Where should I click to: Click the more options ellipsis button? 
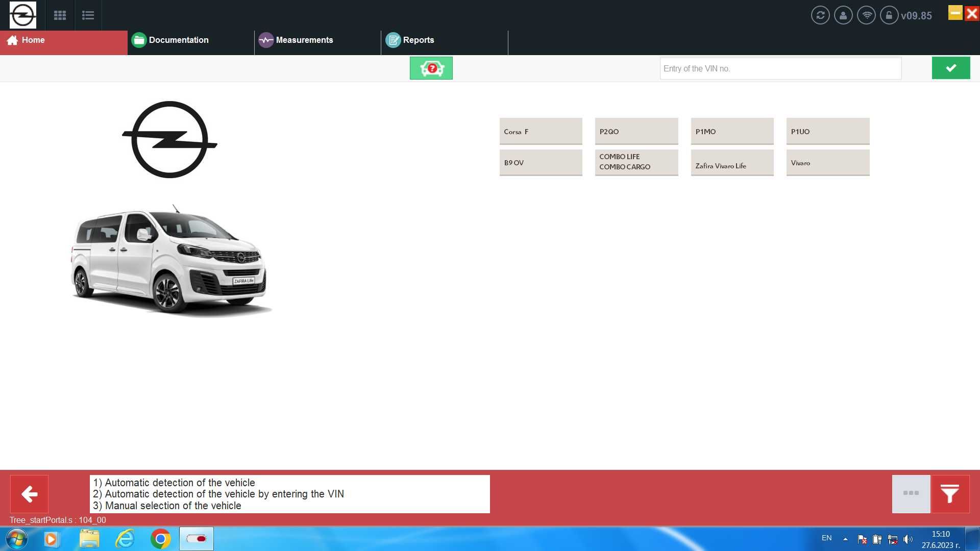coord(911,493)
